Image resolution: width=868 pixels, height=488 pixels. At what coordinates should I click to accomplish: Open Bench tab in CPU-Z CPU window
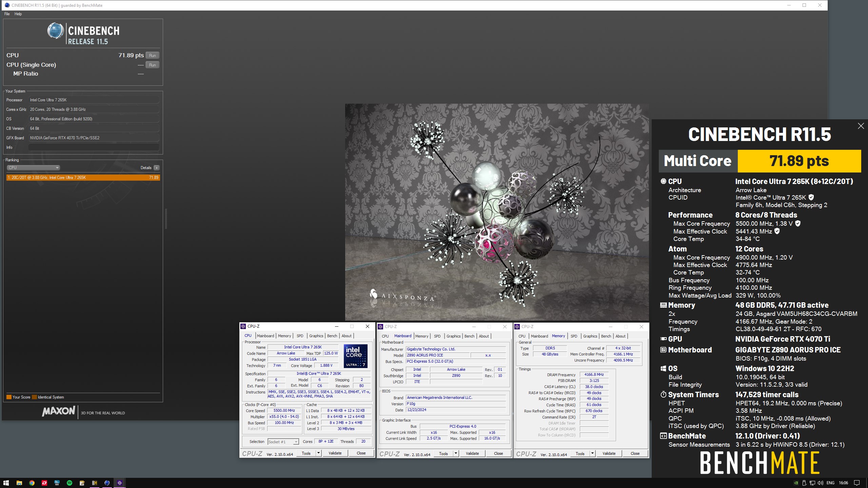[x=332, y=336]
